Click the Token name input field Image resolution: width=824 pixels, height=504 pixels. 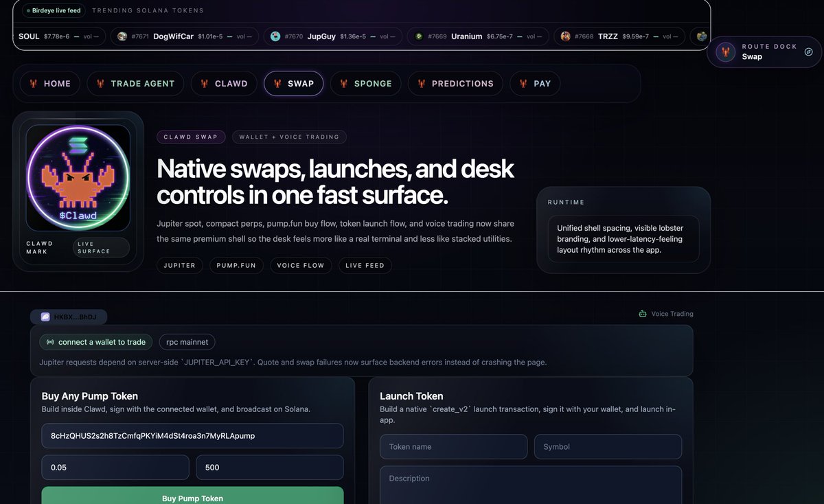pyautogui.click(x=453, y=446)
